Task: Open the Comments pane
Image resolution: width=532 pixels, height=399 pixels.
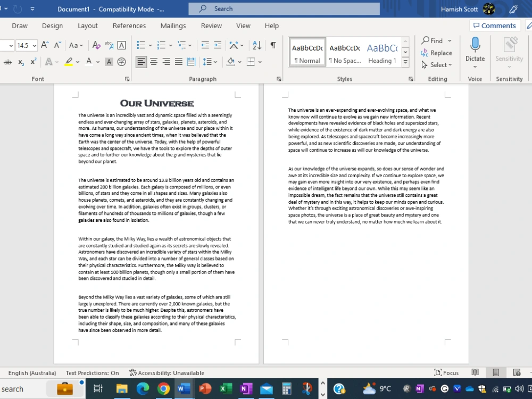Action: 495,26
